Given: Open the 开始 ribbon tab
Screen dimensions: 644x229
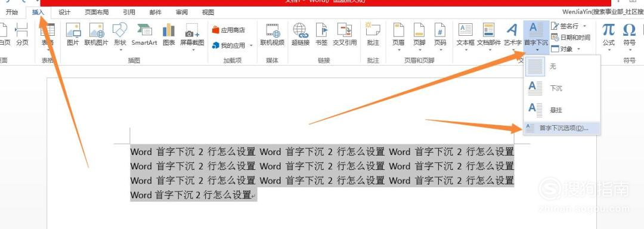Looking at the screenshot, I should click(11, 13).
